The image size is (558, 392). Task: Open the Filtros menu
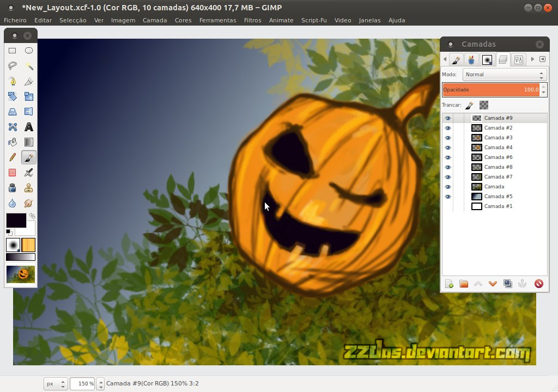pyautogui.click(x=252, y=20)
